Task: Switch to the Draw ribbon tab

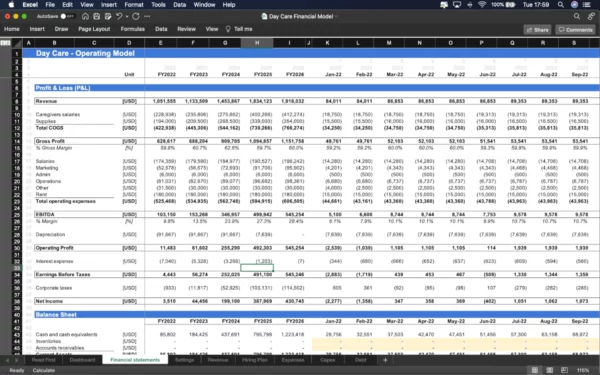Action: coord(61,29)
